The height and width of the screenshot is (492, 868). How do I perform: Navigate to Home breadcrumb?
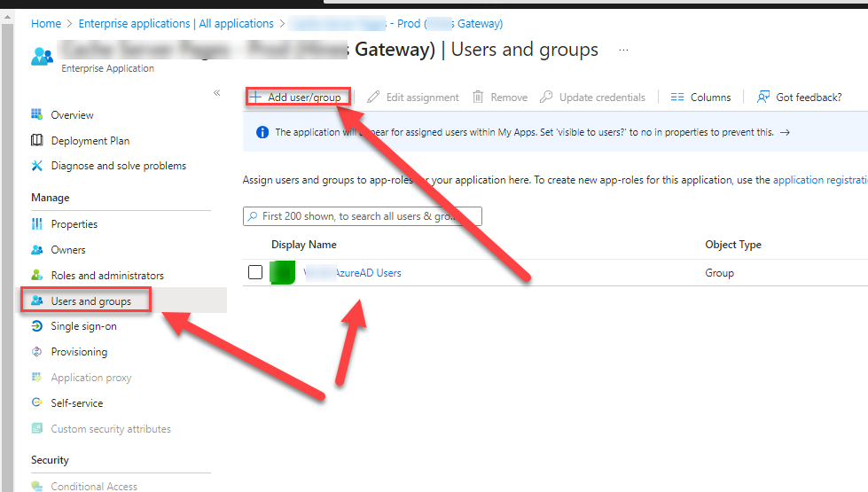(46, 24)
